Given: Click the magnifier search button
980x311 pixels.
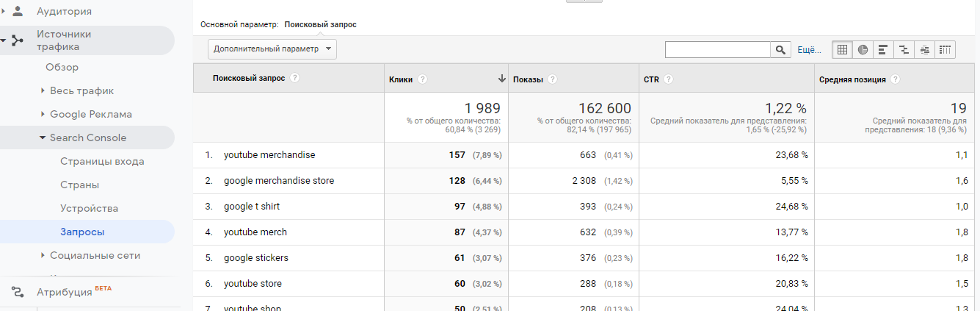Looking at the screenshot, I should pos(780,49).
